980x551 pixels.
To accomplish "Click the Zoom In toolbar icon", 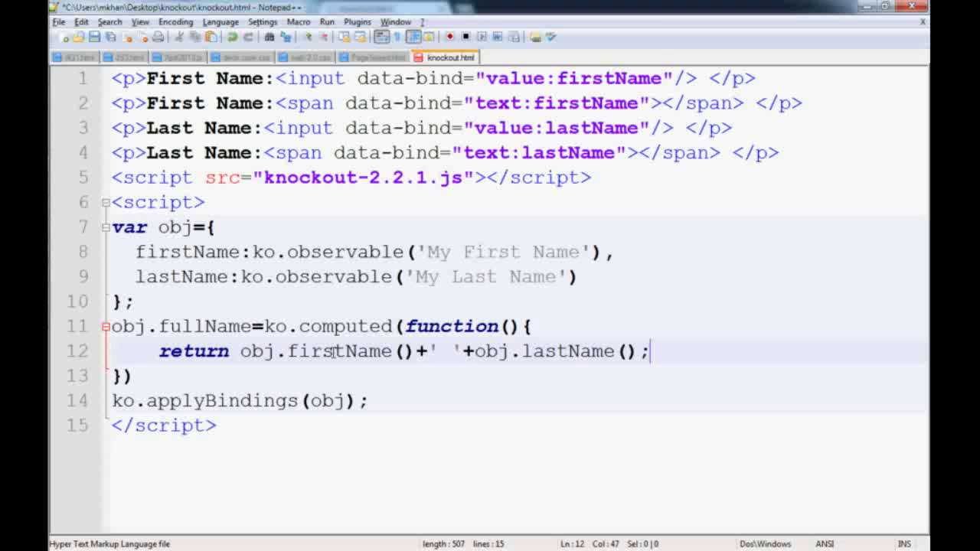I will [310, 37].
